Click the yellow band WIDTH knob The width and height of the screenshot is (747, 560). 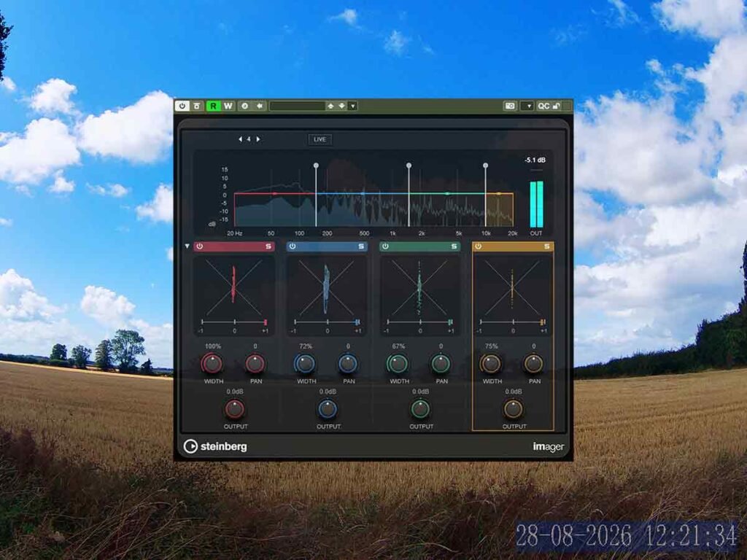click(x=491, y=363)
